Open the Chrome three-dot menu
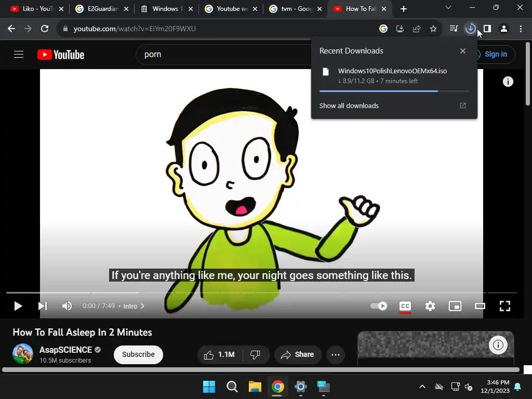The width and height of the screenshot is (532, 399). click(x=521, y=29)
